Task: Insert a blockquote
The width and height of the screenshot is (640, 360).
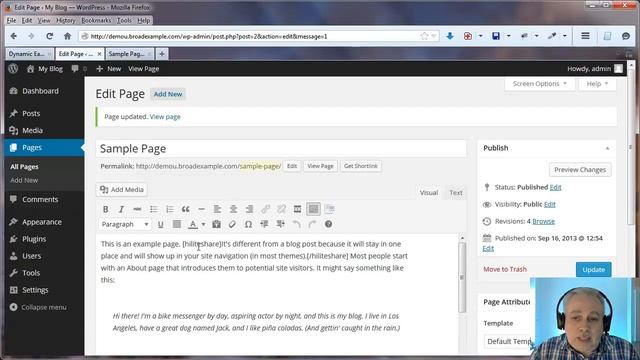Action: coord(185,209)
